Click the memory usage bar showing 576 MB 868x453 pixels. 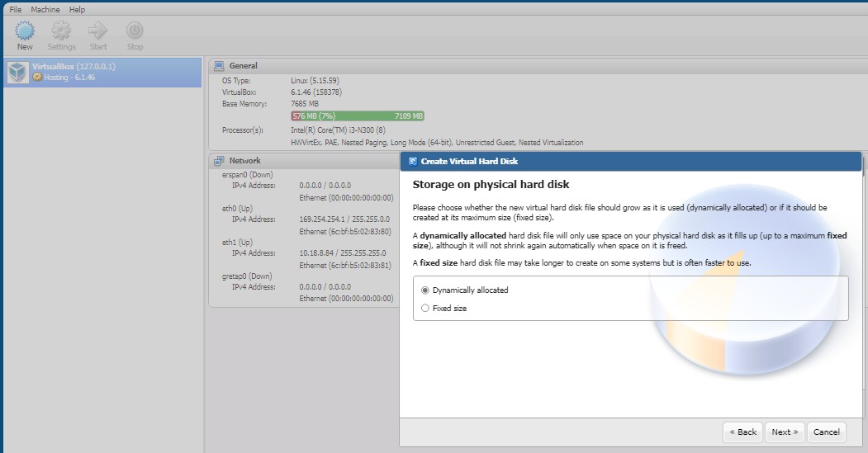358,116
